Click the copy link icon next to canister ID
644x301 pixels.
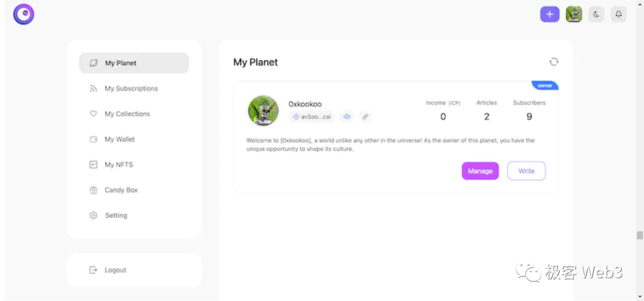point(365,116)
